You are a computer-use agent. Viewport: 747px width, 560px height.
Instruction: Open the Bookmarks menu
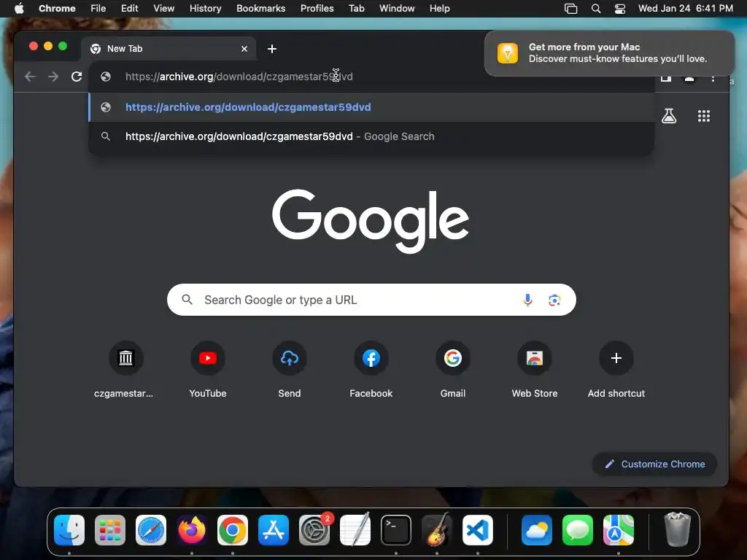coord(260,9)
